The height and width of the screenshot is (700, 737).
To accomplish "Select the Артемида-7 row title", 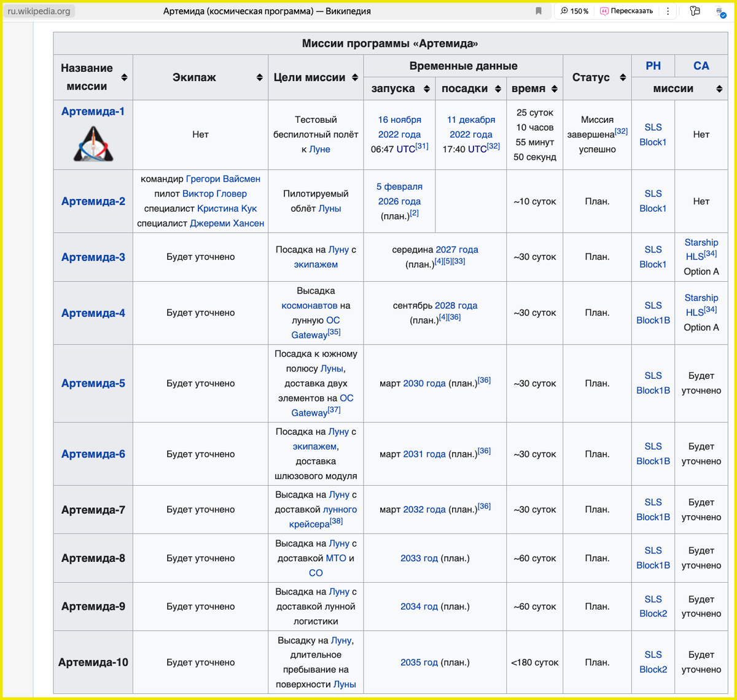I will [x=93, y=510].
